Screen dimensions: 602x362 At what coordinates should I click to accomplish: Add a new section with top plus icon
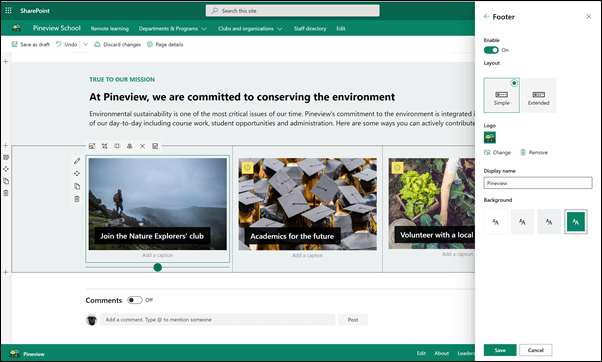coord(5,61)
